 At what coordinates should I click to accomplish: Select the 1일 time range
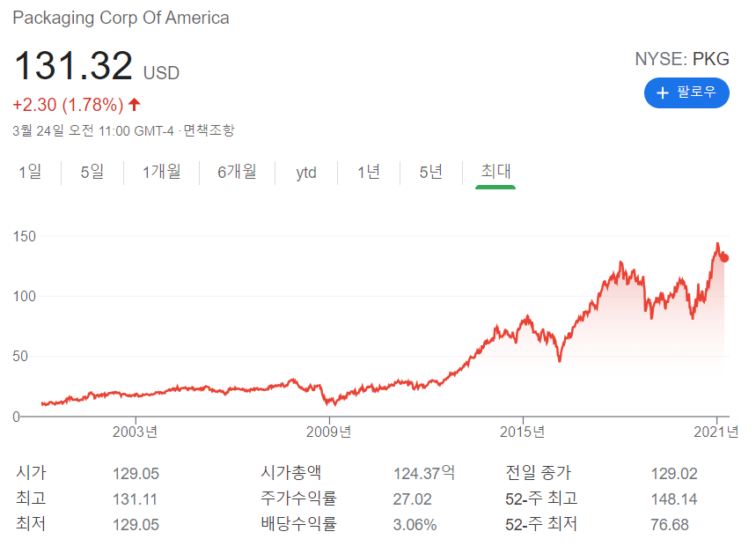(30, 173)
